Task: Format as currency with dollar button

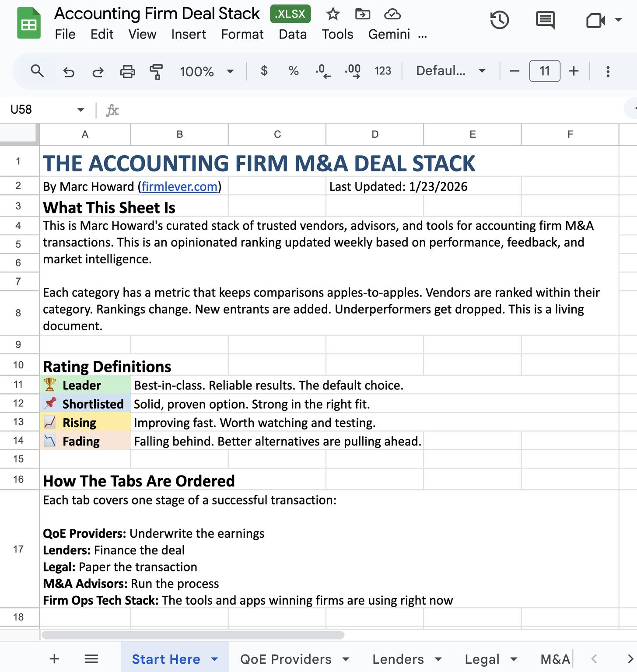Action: 264,71
